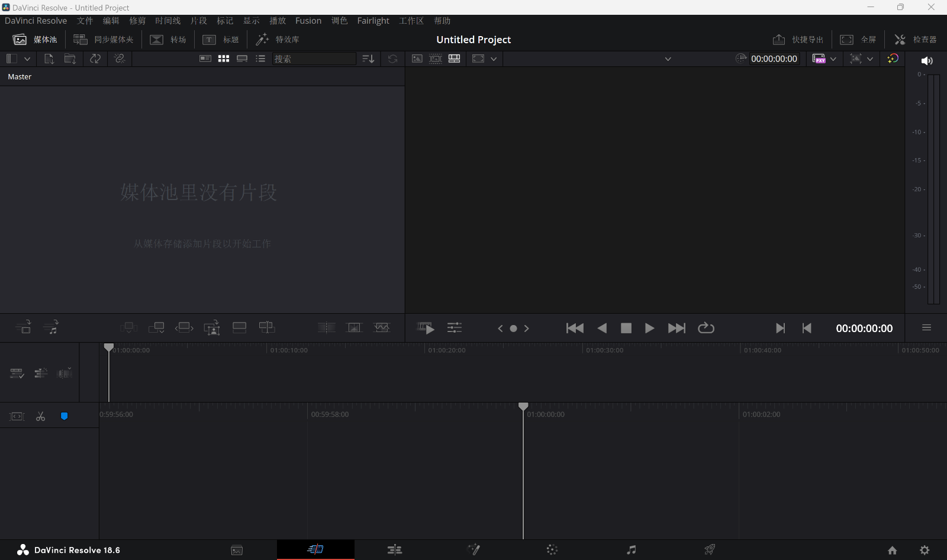This screenshot has height=560, width=947.
Task: Click the video only icon
Action: 24,327
